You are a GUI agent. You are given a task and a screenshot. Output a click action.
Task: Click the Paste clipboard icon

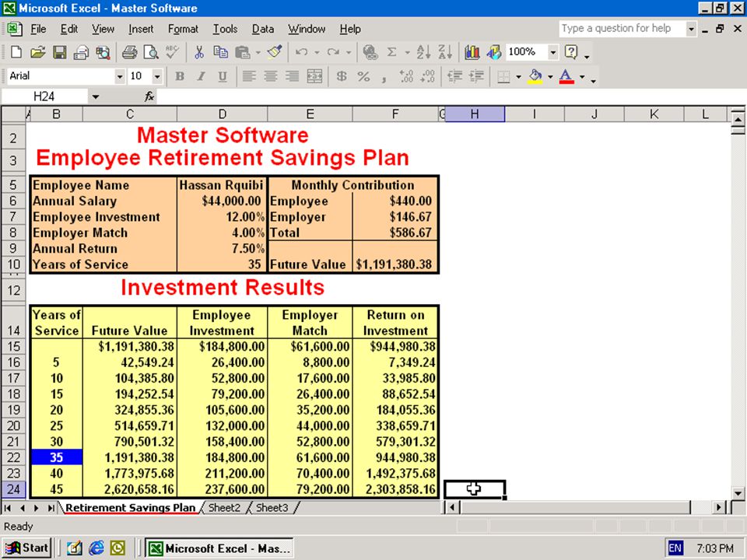click(243, 52)
